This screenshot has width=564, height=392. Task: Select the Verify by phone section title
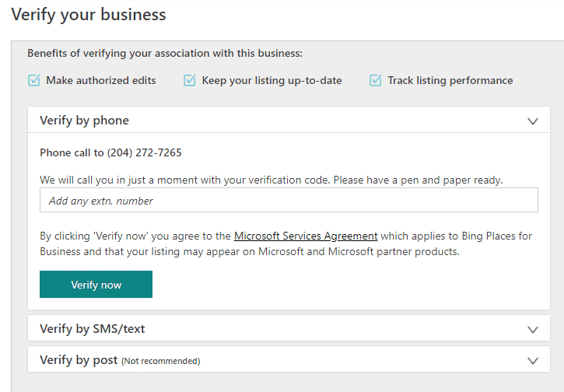coord(84,121)
